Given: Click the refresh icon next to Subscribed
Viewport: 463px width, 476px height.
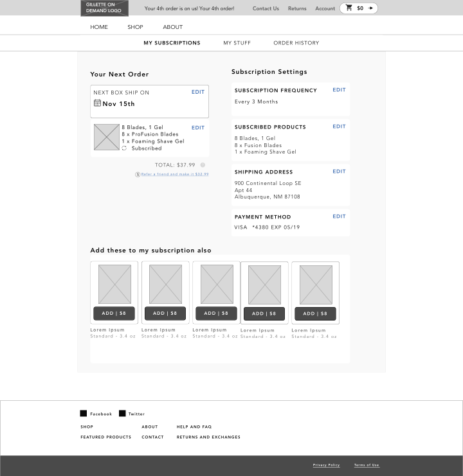Looking at the screenshot, I should pyautogui.click(x=124, y=148).
